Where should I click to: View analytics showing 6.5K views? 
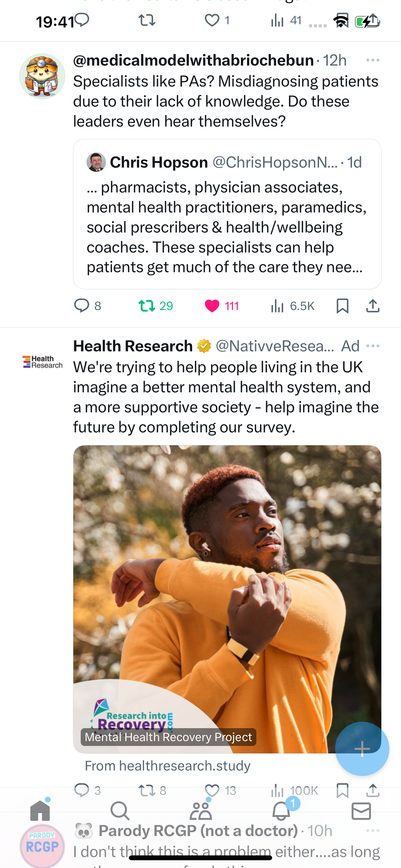[x=293, y=306]
